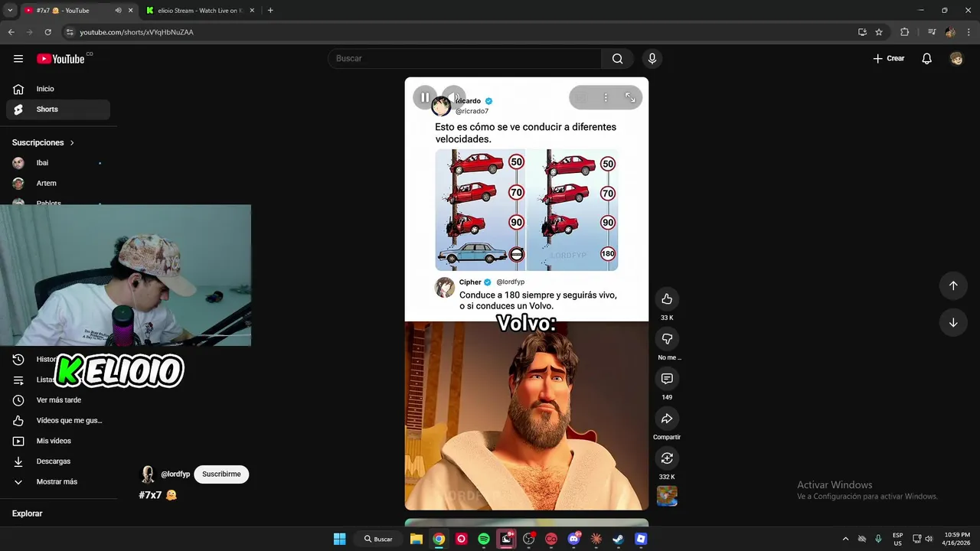Click the search magnifier button
This screenshot has width=980, height=551.
(618, 59)
